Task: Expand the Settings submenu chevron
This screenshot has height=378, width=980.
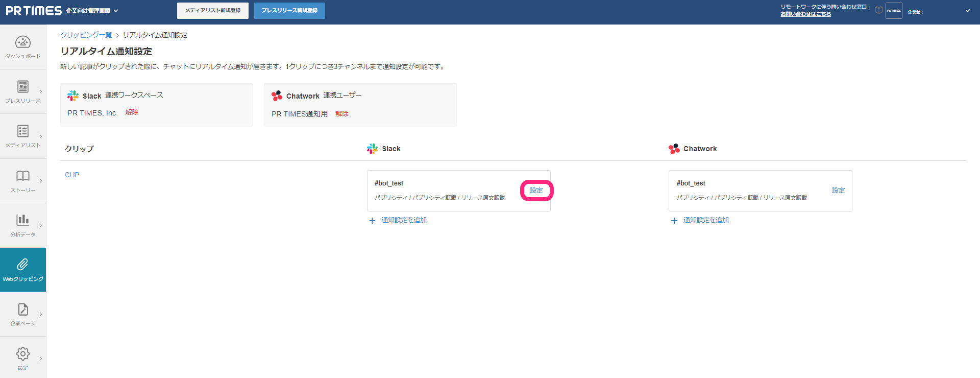Action: click(x=41, y=359)
